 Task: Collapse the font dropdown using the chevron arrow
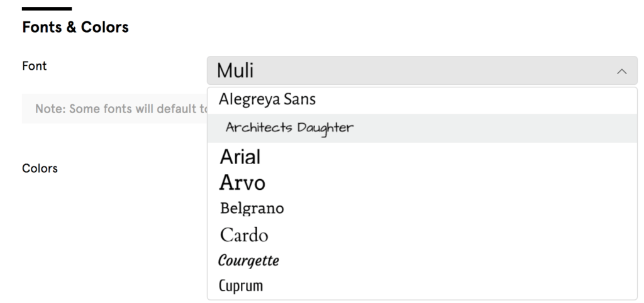tap(622, 72)
